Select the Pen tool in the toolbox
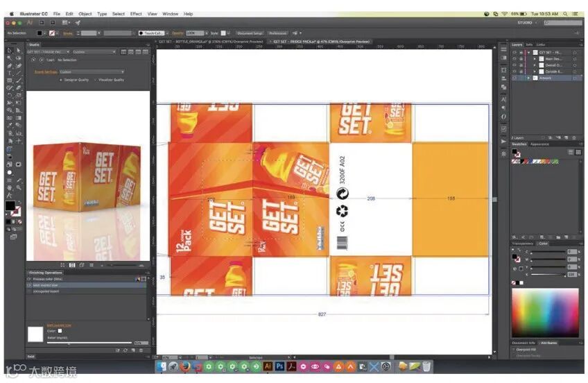This screenshot has width=588, height=383. (10, 65)
